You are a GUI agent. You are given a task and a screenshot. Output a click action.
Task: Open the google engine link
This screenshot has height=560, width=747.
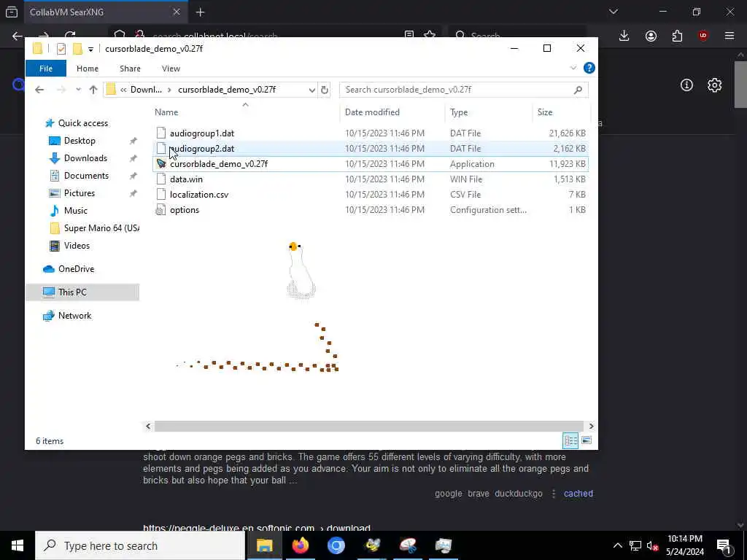tap(449, 494)
